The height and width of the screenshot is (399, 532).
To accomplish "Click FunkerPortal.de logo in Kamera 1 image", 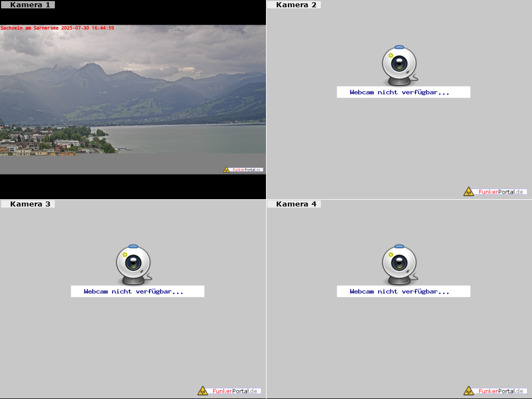I will (x=243, y=170).
